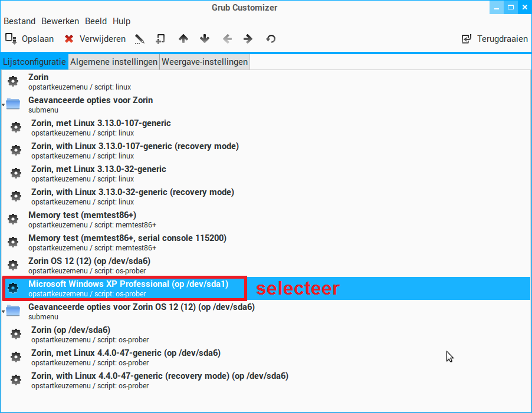Click gear icon of Zorin, met Linux 3.13.0-32-generic
Screen dimensions: 532x413
tap(16, 173)
